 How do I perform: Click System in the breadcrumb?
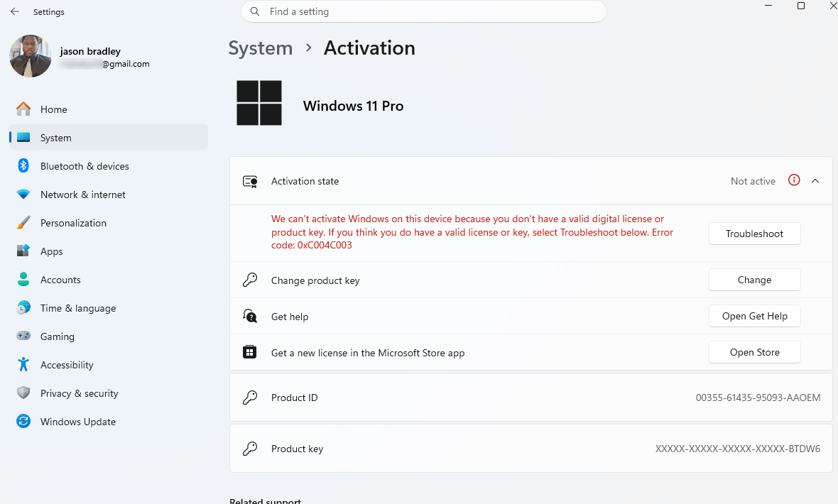[260, 48]
